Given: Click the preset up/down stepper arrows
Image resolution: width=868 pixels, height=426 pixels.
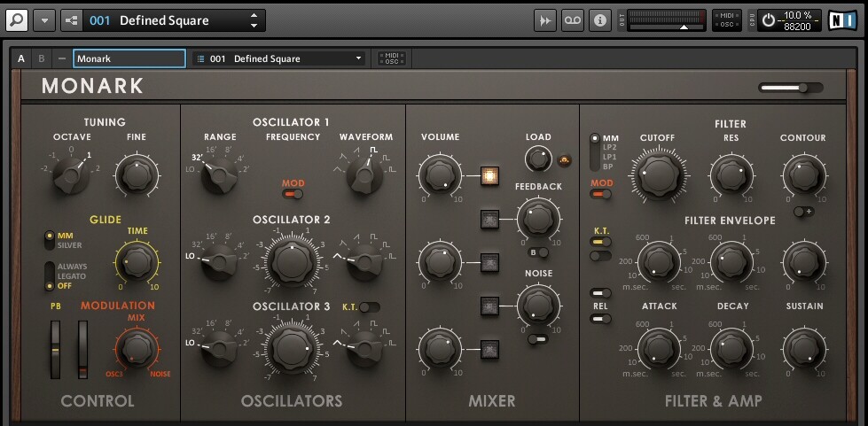Looking at the screenshot, I should 254,20.
